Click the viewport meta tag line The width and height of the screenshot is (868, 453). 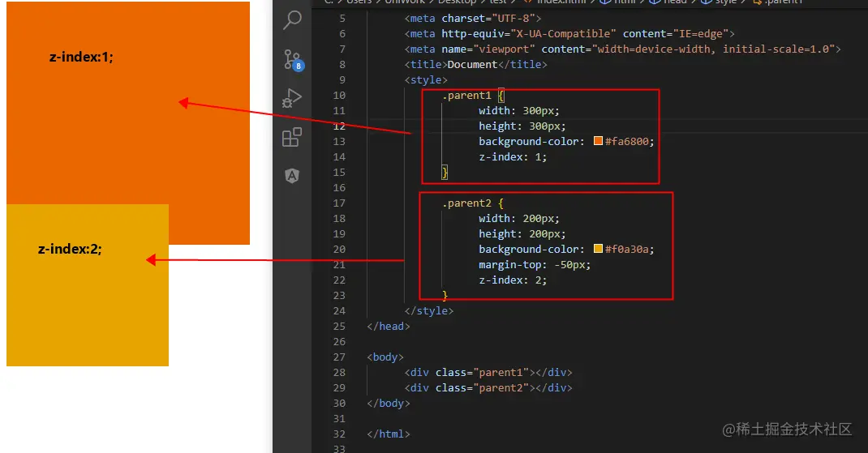coord(623,49)
